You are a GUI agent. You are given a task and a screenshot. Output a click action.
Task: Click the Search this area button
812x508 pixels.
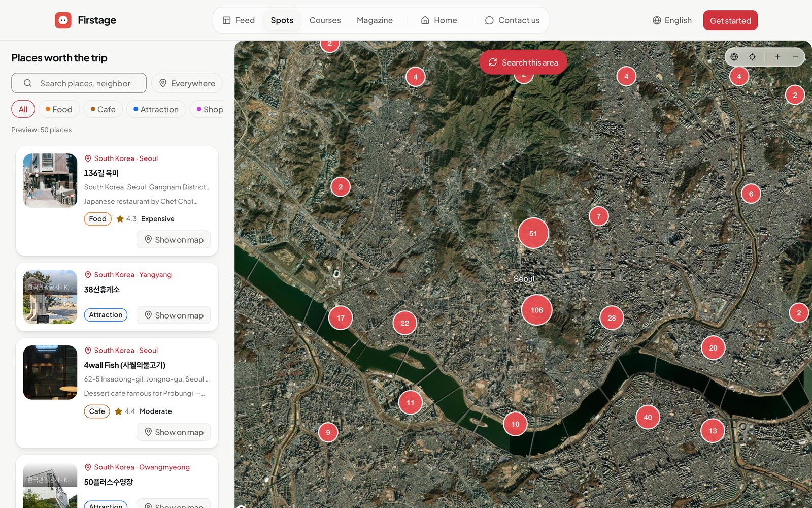[523, 62]
